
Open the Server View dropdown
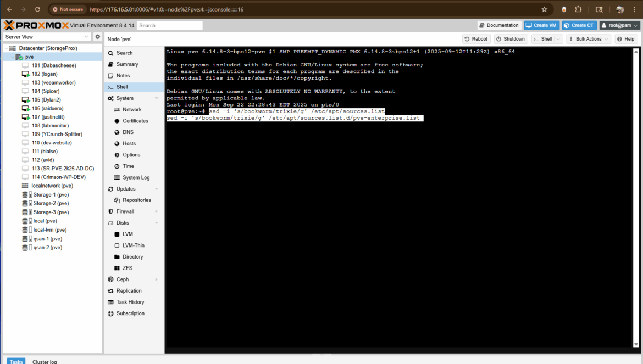coord(47,37)
